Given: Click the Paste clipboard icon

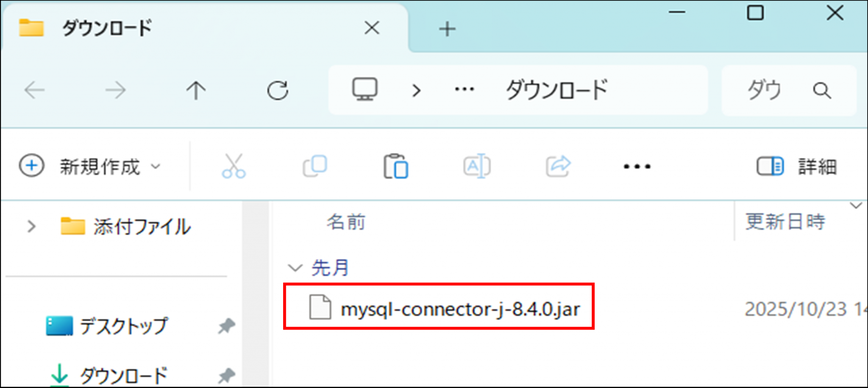Looking at the screenshot, I should tap(395, 166).
